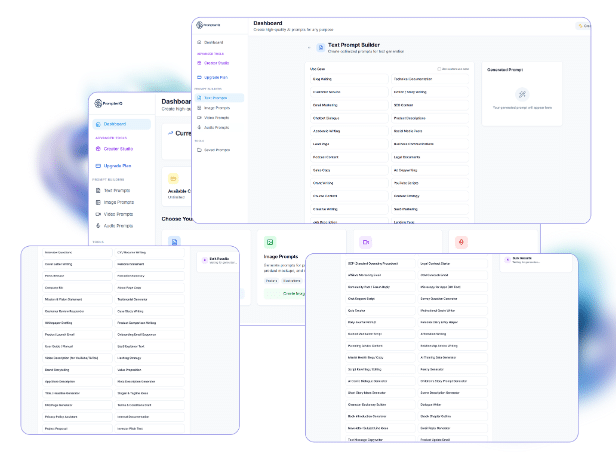Viewport: 616px width, 459px height.
Task: Click the red audio prompts card icon
Action: point(462,242)
